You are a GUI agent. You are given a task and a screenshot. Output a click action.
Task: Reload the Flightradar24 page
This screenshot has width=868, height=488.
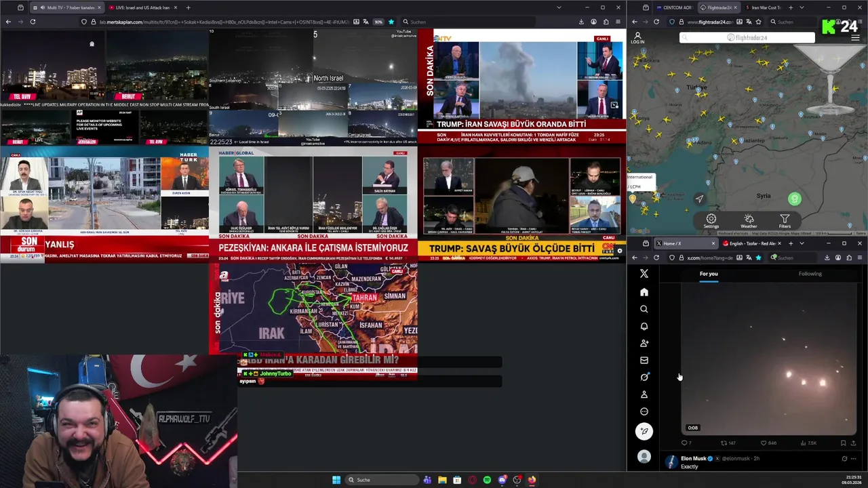pyautogui.click(x=656, y=22)
